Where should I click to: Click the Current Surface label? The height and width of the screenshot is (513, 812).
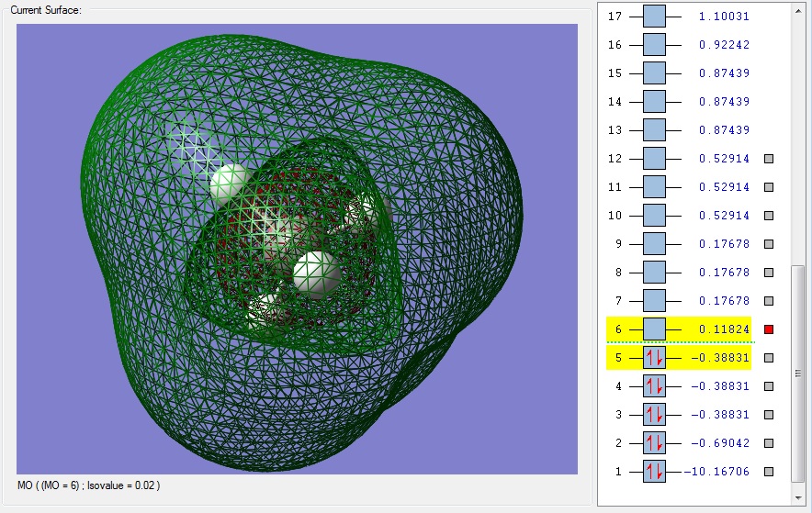tap(46, 10)
